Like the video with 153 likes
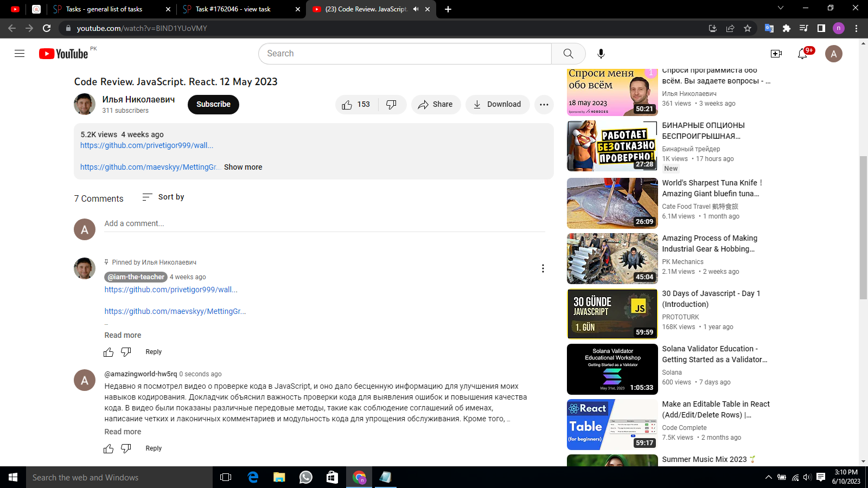The height and width of the screenshot is (488, 868). click(x=356, y=105)
